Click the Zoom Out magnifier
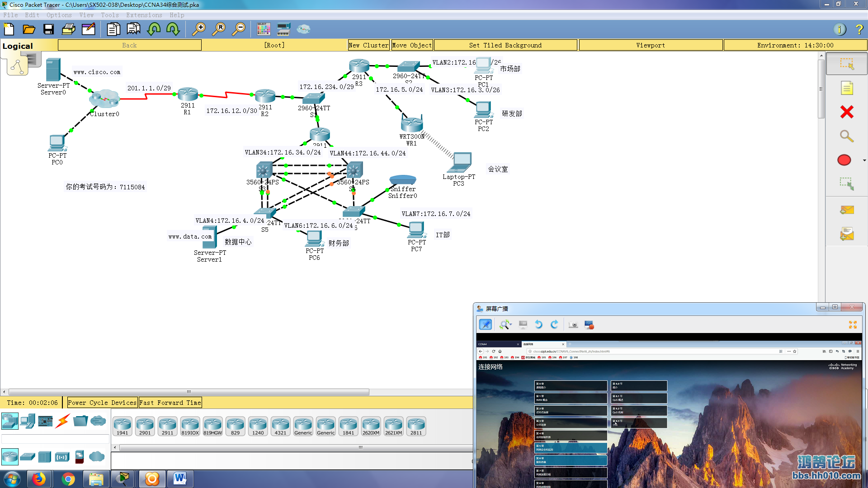This screenshot has width=868, height=488. (x=239, y=30)
